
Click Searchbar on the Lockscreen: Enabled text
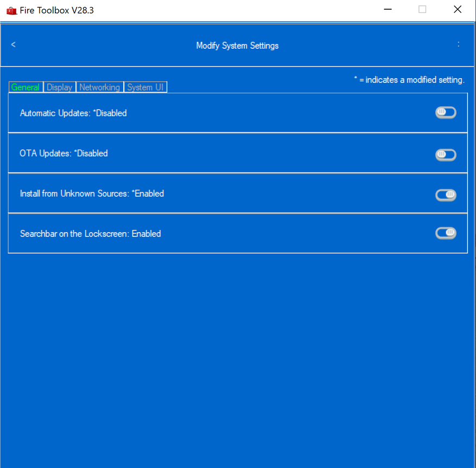click(91, 234)
